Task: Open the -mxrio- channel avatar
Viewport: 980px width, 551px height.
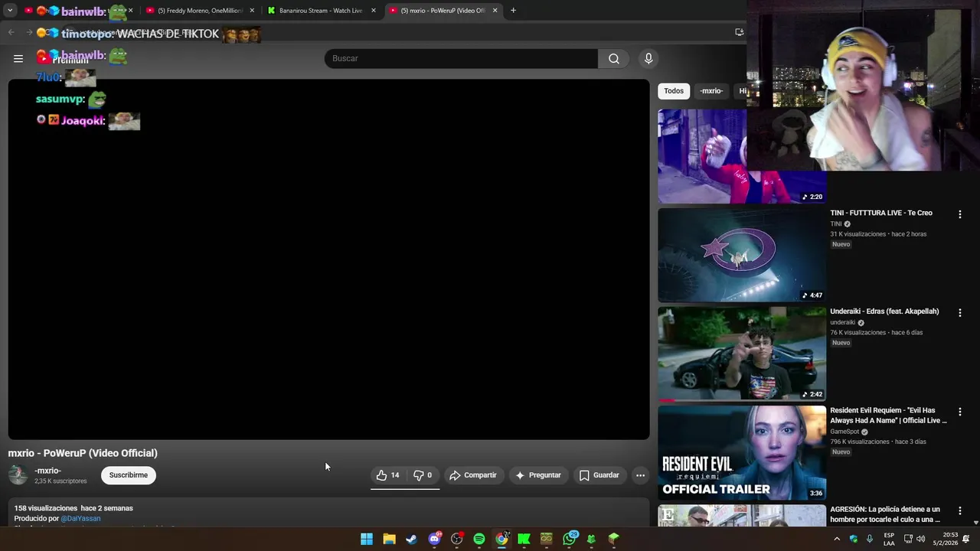Action: coord(18,475)
